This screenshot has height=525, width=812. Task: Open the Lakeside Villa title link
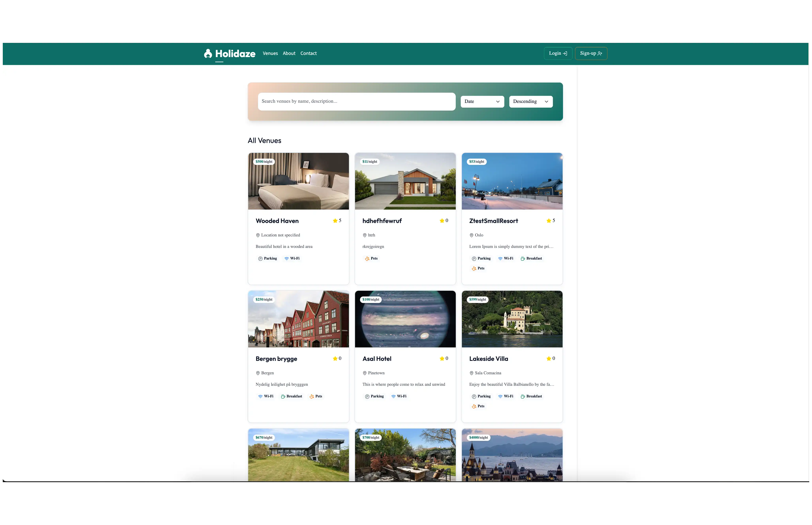(x=488, y=359)
